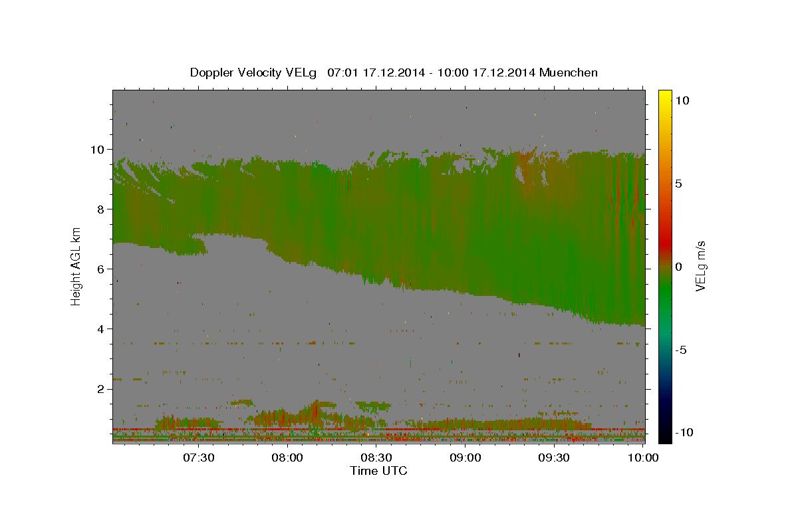The image size is (798, 532).
Task: Click the 'VELg m/s' colorbar label
Action: click(x=700, y=266)
